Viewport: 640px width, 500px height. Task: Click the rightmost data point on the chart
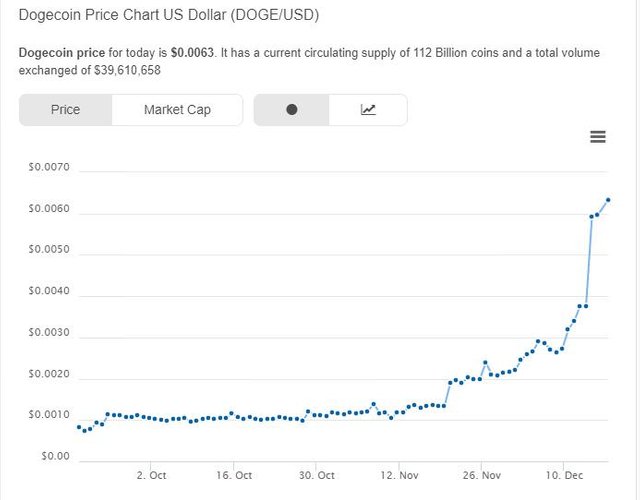click(x=608, y=200)
